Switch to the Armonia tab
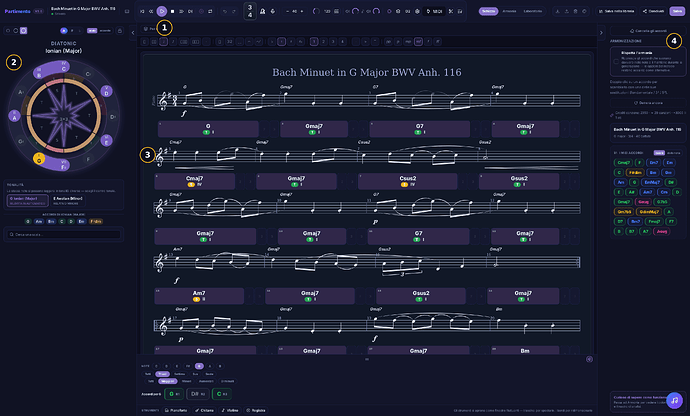Viewport: 690px width, 416px height. tap(509, 11)
